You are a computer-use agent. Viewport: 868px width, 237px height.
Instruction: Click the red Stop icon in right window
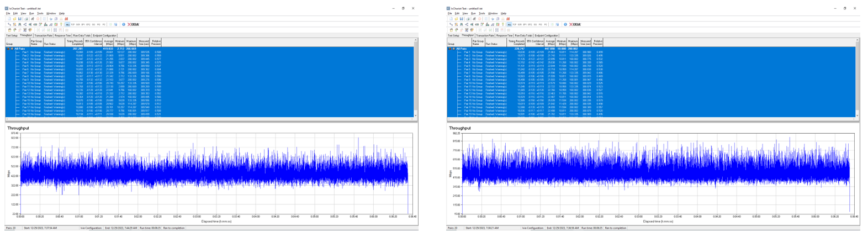click(479, 19)
